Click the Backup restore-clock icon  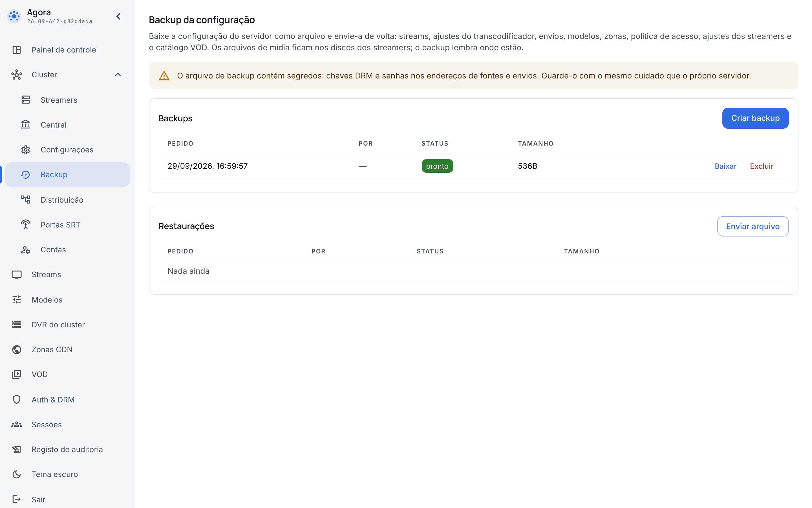click(25, 174)
